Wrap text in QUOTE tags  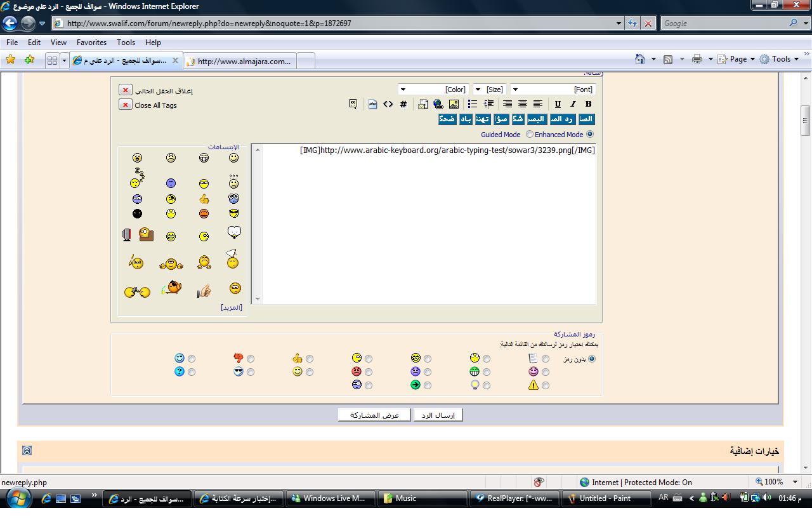point(353,104)
